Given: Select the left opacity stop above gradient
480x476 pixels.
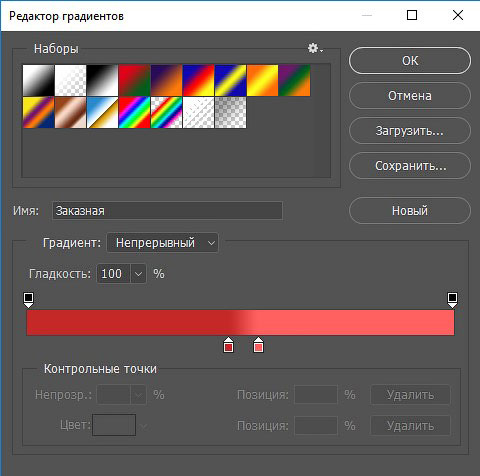Looking at the screenshot, I should pyautogui.click(x=29, y=300).
